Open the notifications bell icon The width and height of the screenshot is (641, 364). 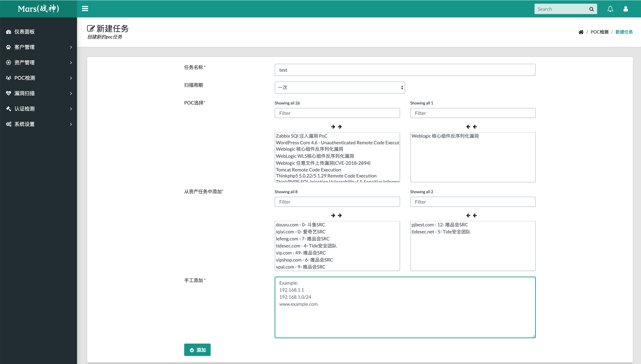610,9
